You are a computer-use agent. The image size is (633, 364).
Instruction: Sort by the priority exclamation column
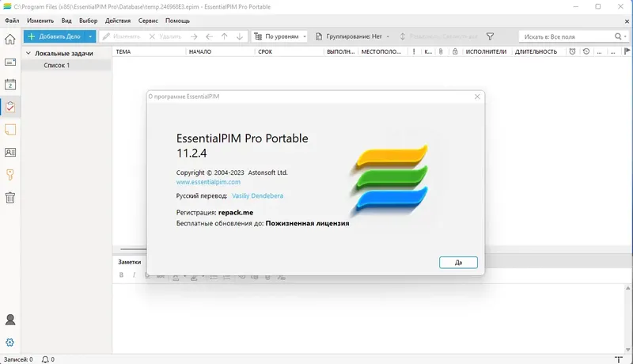pyautogui.click(x=414, y=51)
